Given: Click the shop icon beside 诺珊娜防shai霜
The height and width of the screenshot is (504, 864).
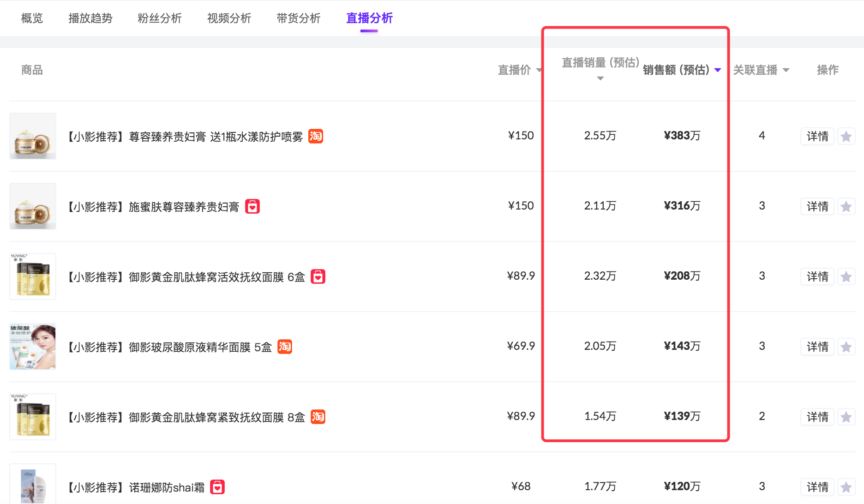Looking at the screenshot, I should tap(217, 487).
